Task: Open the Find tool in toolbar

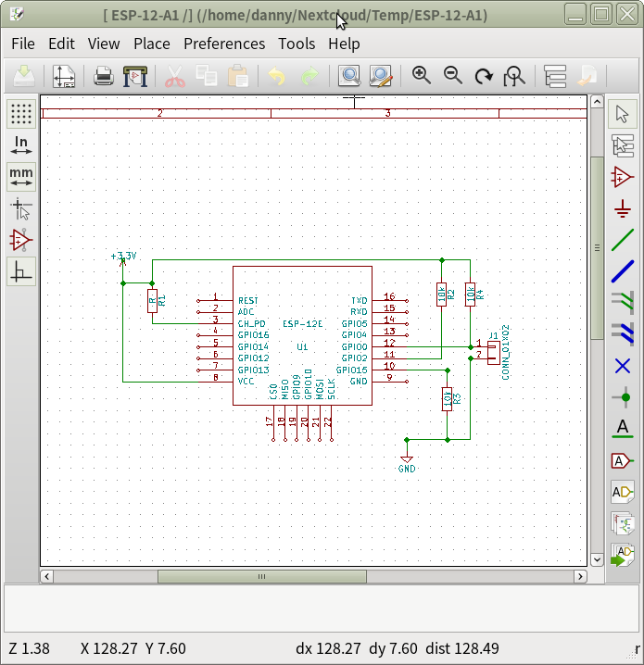Action: click(349, 76)
